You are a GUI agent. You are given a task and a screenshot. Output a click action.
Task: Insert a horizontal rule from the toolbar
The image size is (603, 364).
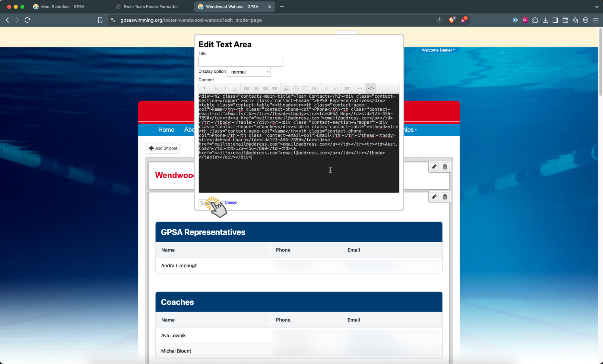pos(359,88)
